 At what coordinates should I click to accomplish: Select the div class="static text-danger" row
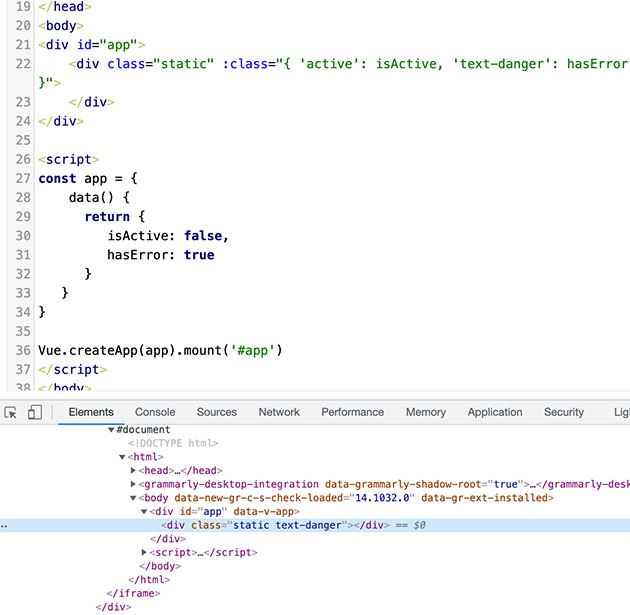(315, 525)
